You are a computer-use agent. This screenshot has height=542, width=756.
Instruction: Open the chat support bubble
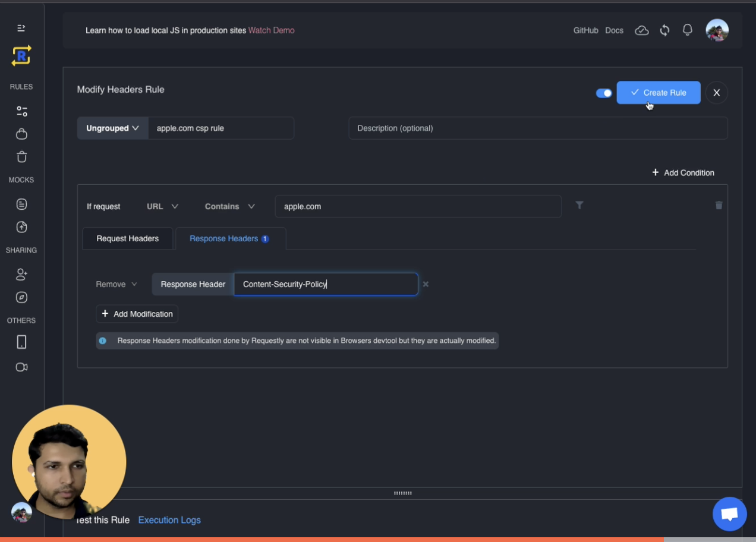(x=730, y=514)
